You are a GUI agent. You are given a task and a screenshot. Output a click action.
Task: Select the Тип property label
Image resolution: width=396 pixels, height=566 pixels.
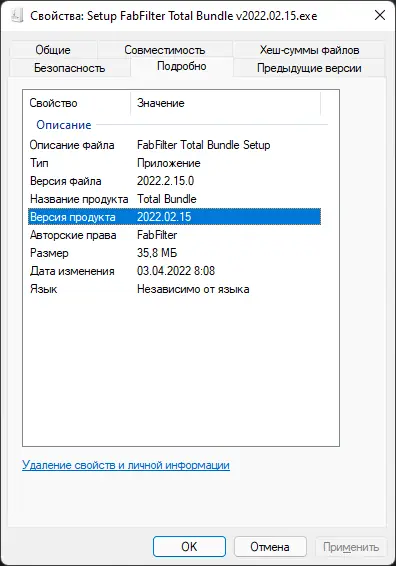(x=39, y=163)
